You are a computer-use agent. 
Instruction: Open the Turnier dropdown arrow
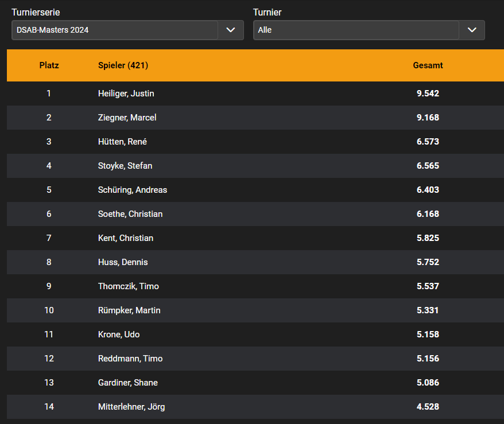click(471, 30)
